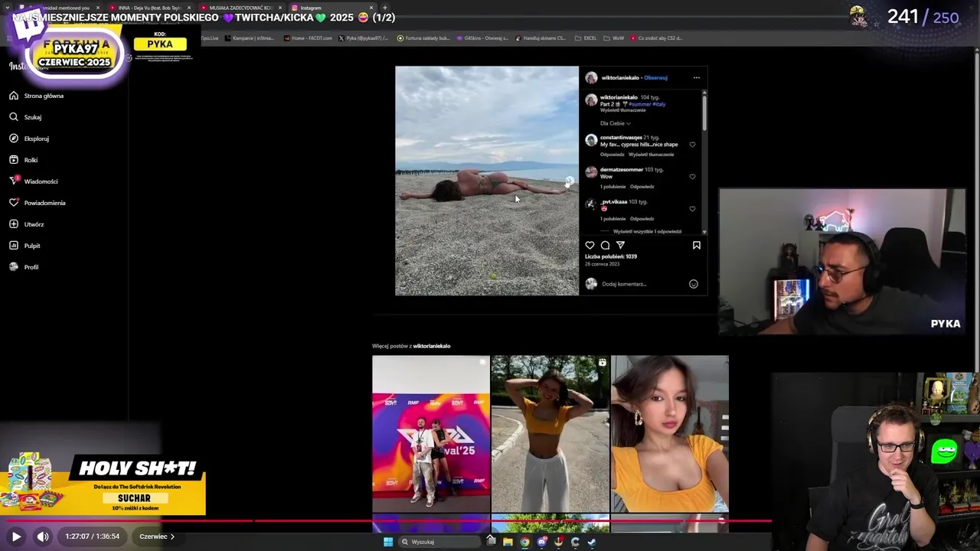Seek on the red video progress bar

tap(386, 520)
